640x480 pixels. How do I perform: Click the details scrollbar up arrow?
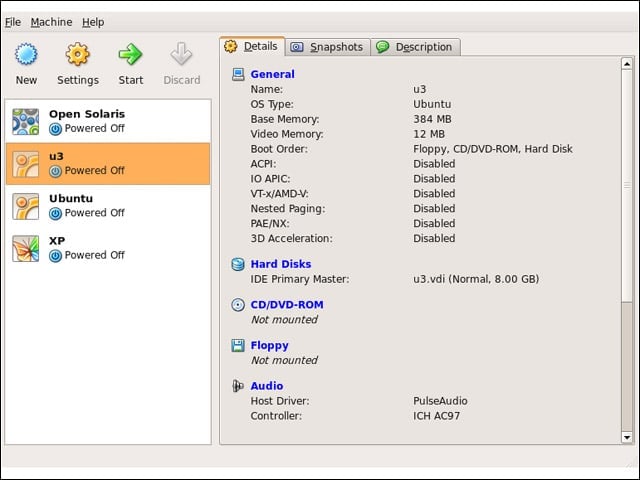coord(627,64)
